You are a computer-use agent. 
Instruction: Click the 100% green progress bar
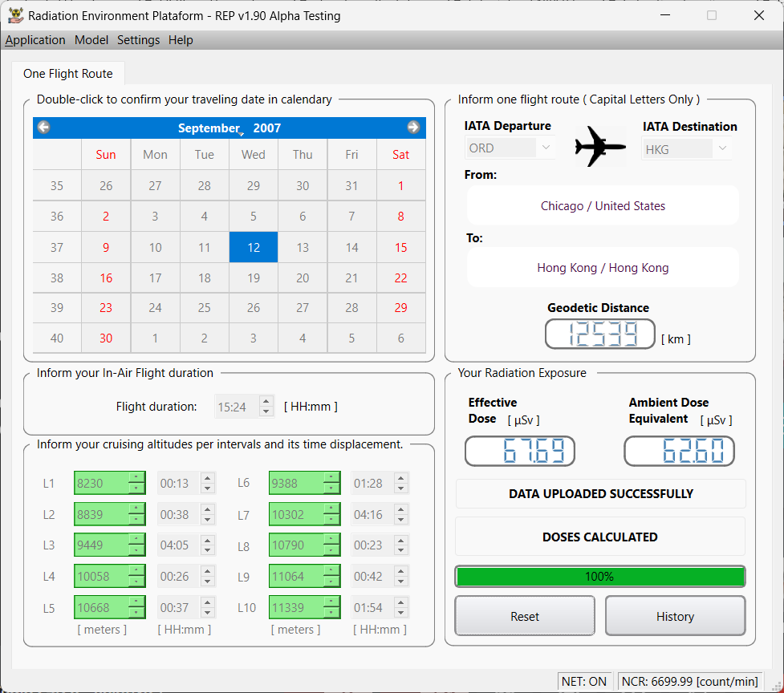(599, 577)
